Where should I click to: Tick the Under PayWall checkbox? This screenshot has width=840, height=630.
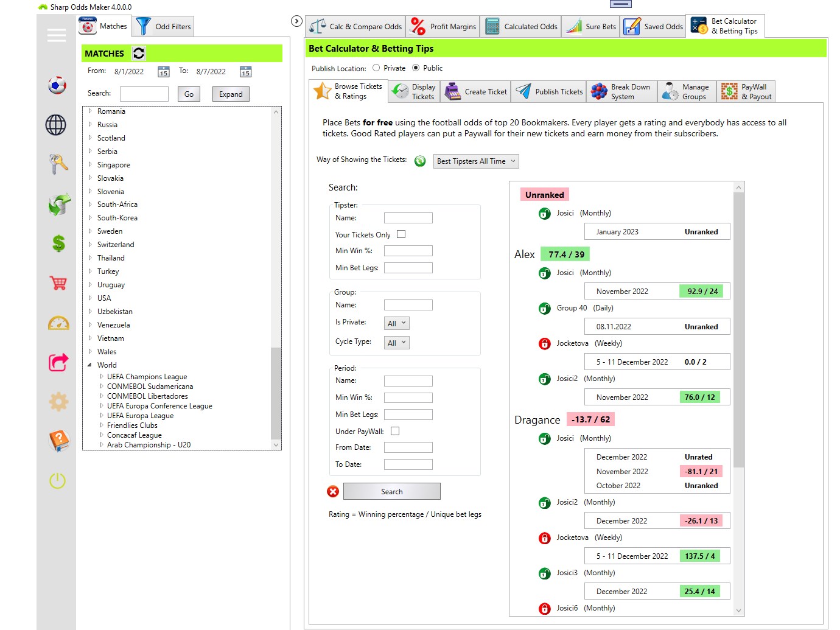tap(395, 431)
